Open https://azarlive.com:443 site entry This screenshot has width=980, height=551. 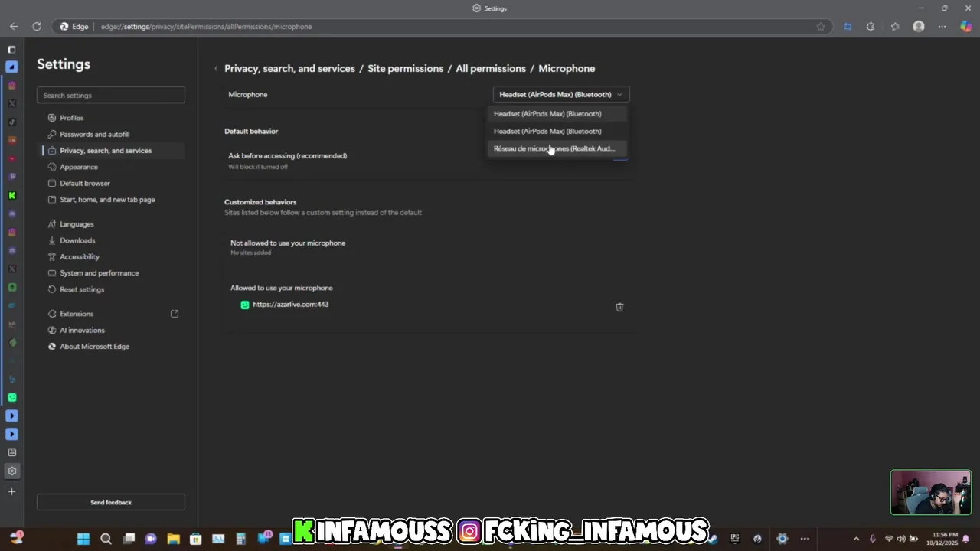(x=291, y=305)
